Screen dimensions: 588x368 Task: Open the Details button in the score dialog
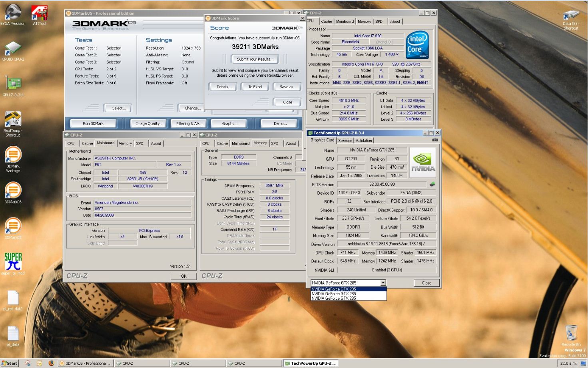coord(224,87)
